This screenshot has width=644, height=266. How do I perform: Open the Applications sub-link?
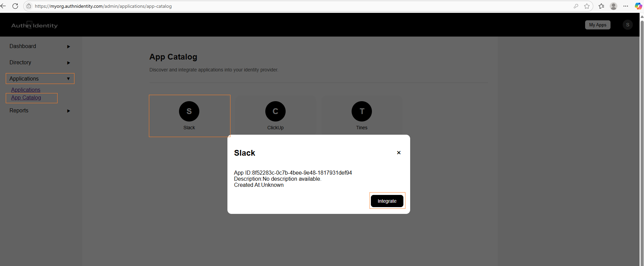tap(26, 90)
